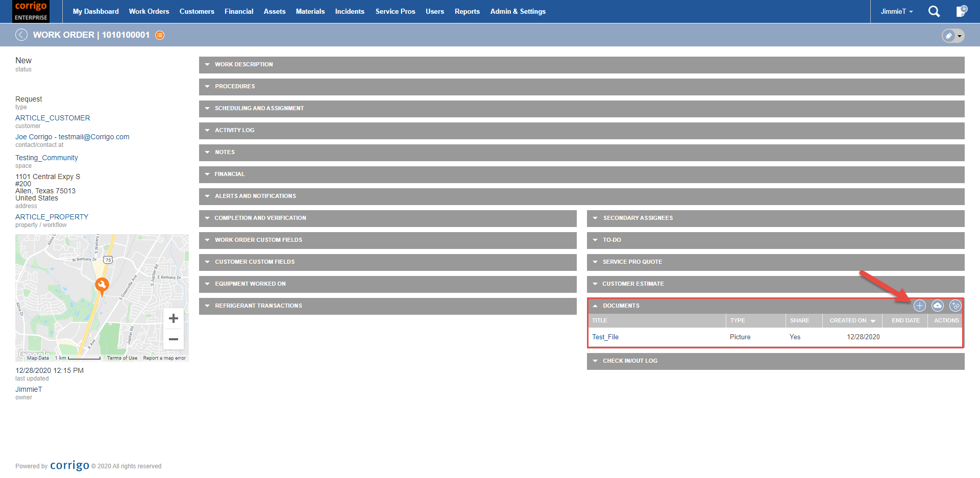Expand Alerts and Notifications section
The height and width of the screenshot is (478, 980).
pyautogui.click(x=582, y=196)
